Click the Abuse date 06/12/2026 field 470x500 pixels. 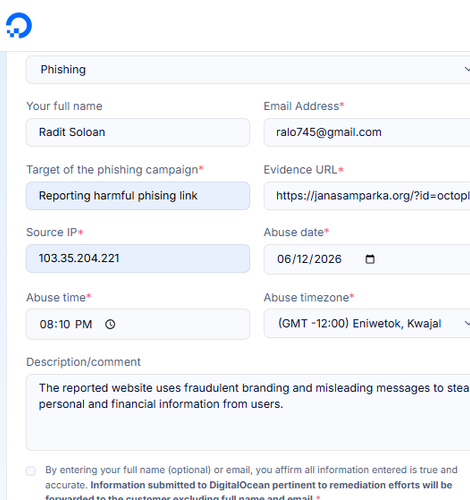click(367, 259)
